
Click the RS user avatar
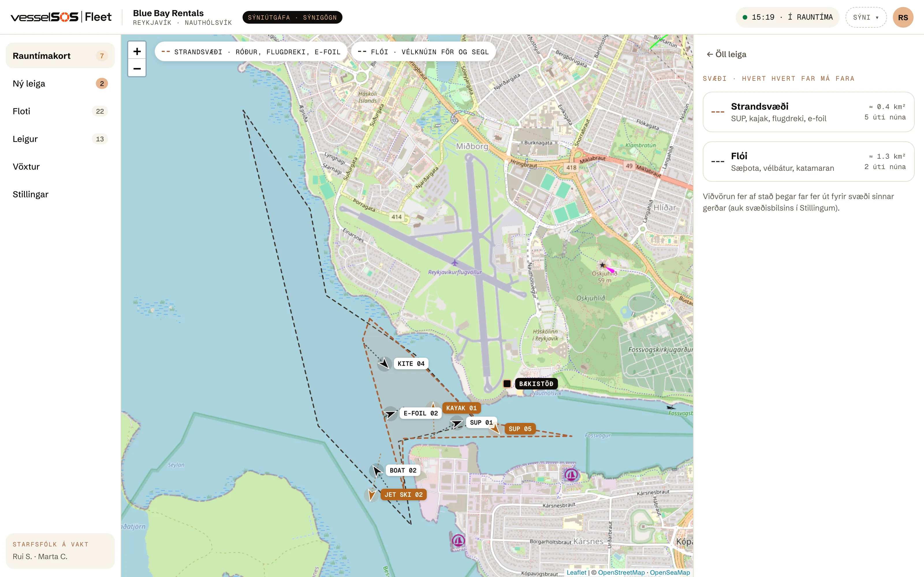pos(903,17)
